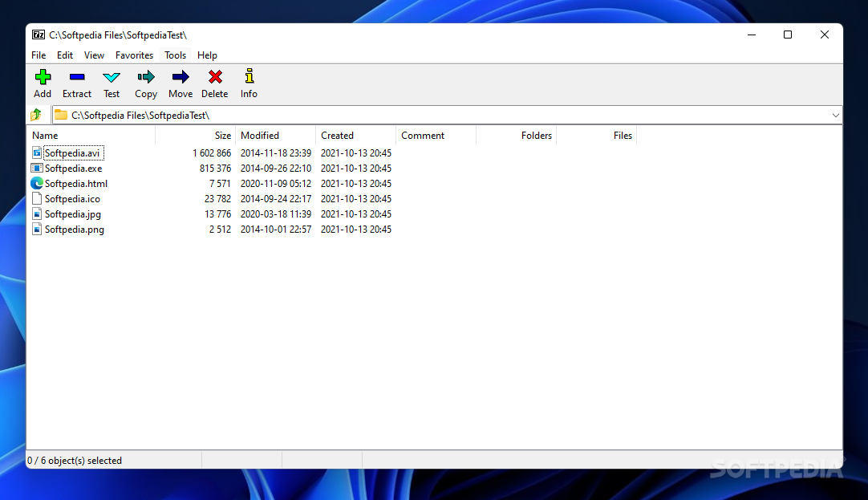This screenshot has height=500, width=868.
Task: Expand the address bar path dropdown
Action: tap(835, 116)
